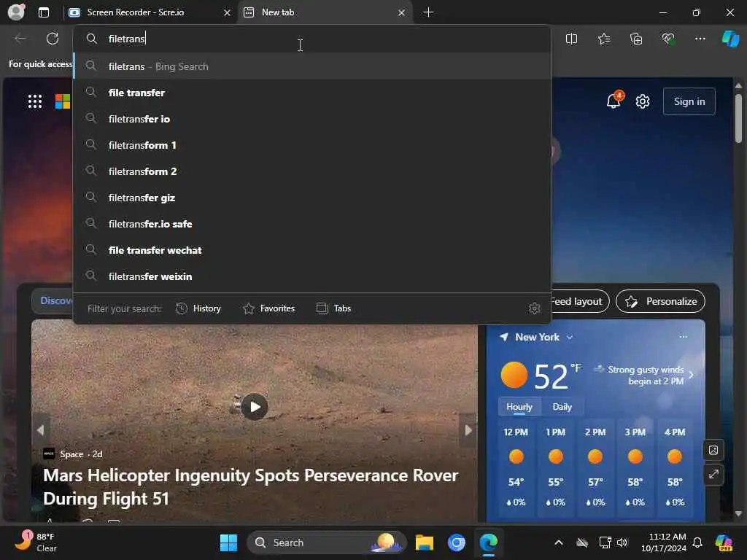Show hidden system tray icons
This screenshot has width=747, height=560.
pyautogui.click(x=558, y=542)
